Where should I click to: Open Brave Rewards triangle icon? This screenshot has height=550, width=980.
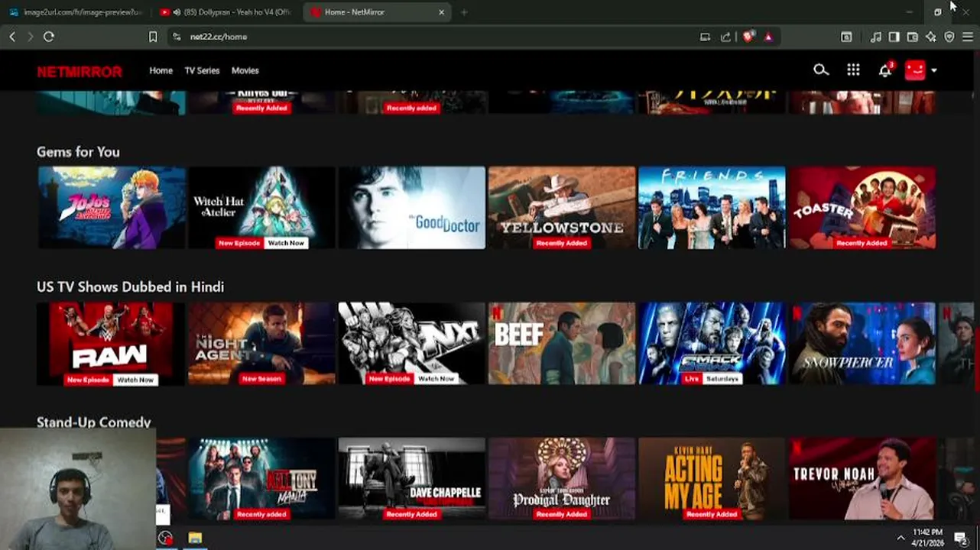pos(768,37)
